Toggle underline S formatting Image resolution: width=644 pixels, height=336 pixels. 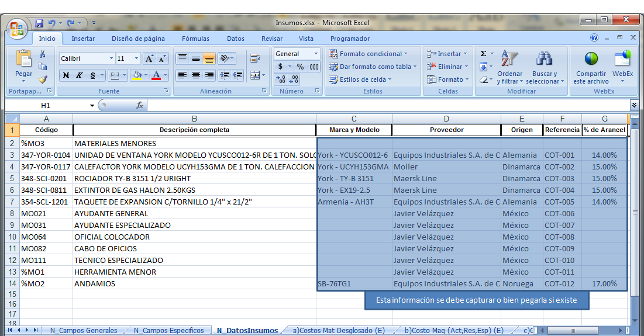click(x=93, y=75)
